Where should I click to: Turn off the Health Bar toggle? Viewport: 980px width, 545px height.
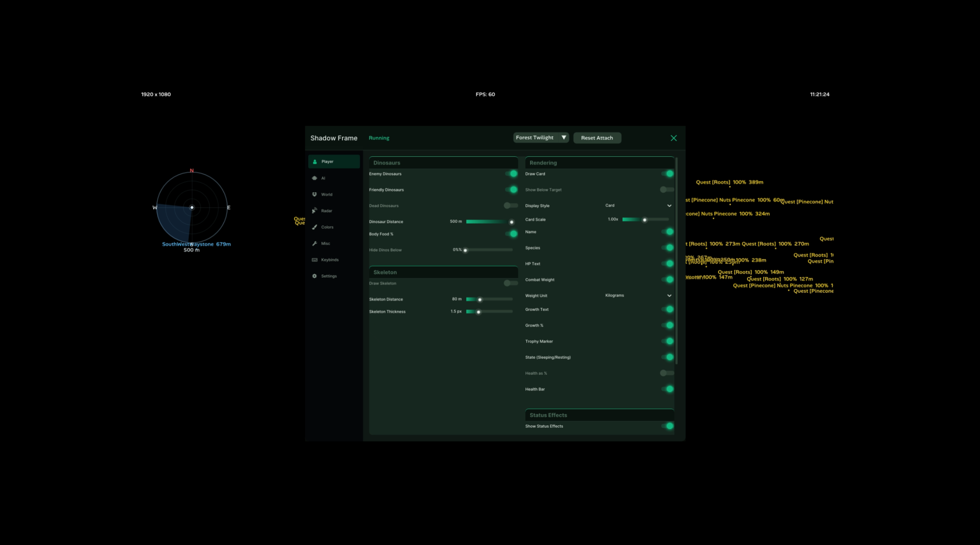(x=668, y=389)
